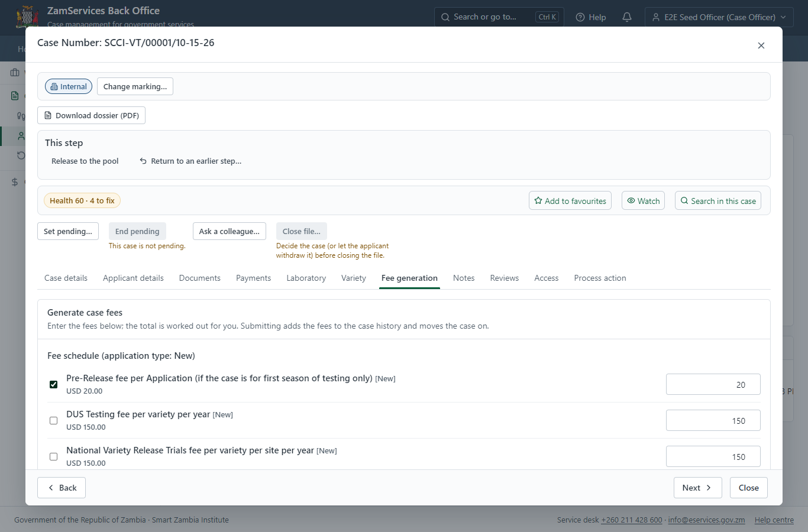The image size is (808, 532).
Task: Download dossier as PDF
Action: click(91, 115)
